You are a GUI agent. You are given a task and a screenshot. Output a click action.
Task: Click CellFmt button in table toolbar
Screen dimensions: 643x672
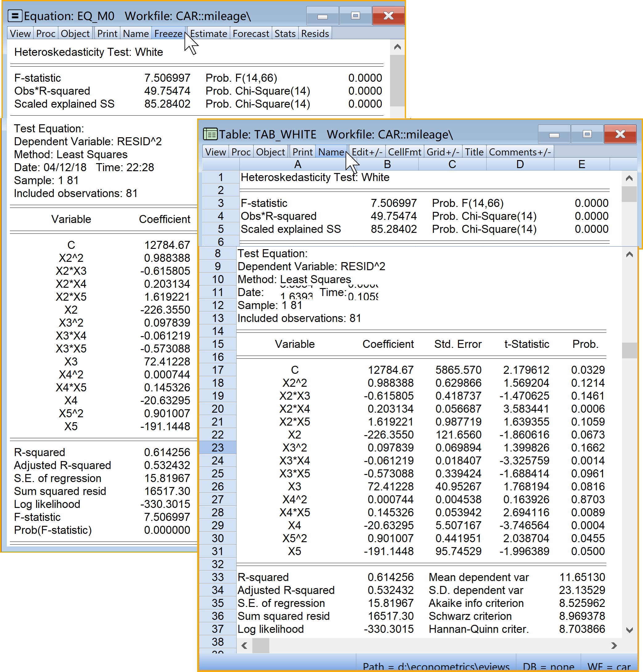point(404,152)
